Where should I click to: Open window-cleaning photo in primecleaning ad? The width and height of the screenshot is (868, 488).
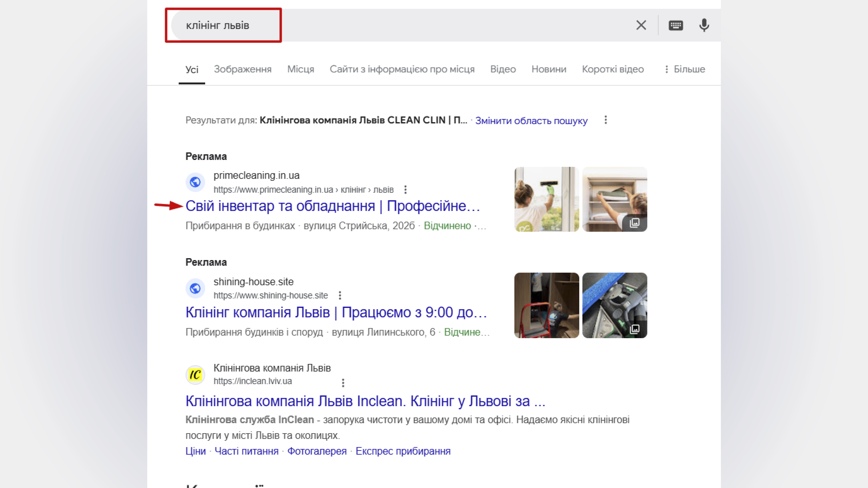[546, 199]
